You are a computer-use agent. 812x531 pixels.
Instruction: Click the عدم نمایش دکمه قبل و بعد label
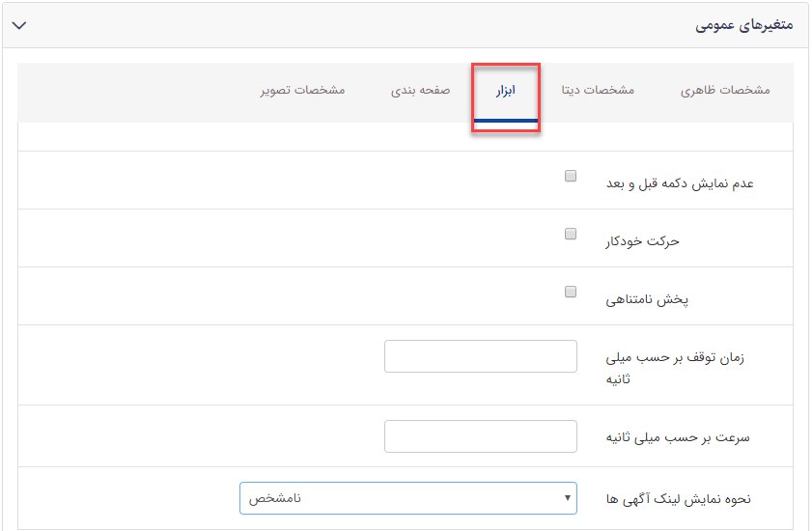click(x=679, y=182)
